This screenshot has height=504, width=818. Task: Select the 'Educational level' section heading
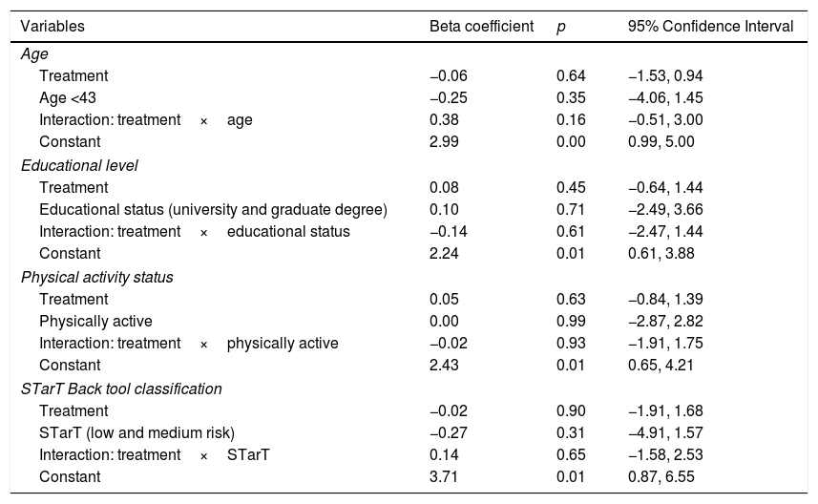point(79,165)
